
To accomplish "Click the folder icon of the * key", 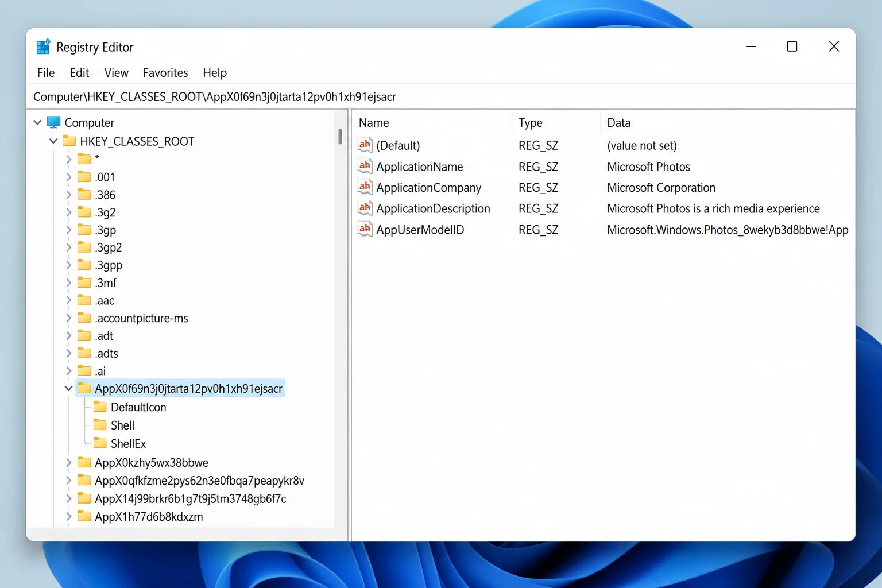I will tap(84, 158).
